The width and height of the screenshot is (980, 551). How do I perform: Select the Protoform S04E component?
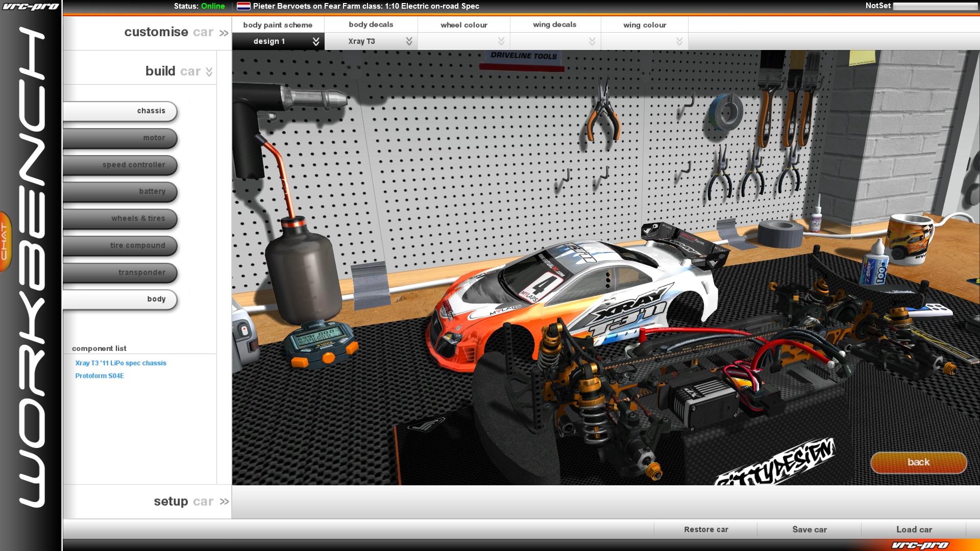coord(100,375)
